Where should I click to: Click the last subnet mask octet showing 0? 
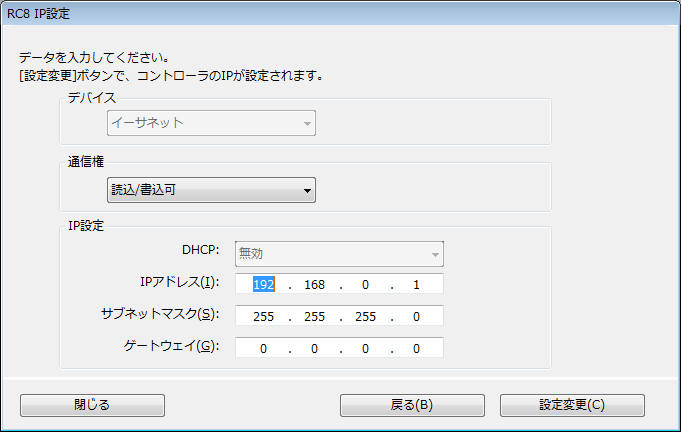coord(414,317)
